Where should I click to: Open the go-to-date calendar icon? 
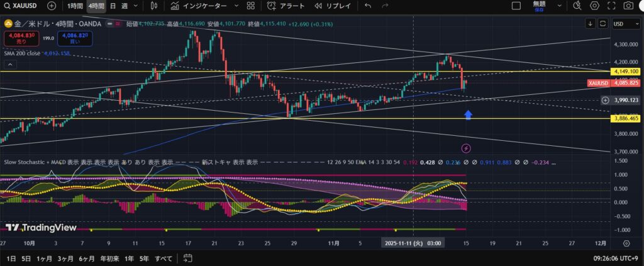[x=187, y=258]
